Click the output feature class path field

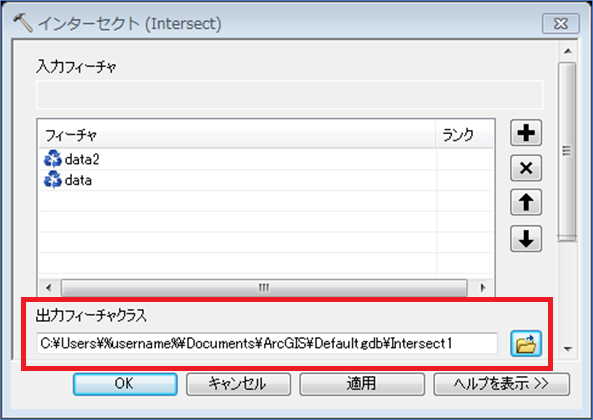point(267,344)
